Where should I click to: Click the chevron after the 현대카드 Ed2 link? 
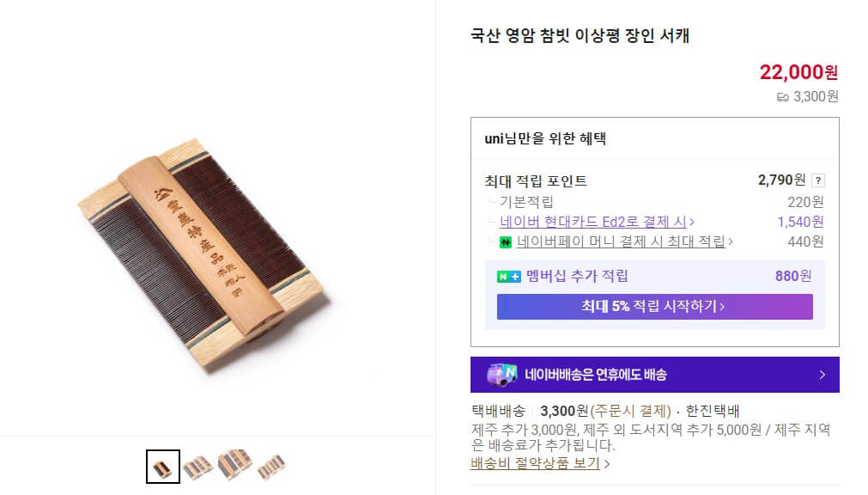pos(692,222)
